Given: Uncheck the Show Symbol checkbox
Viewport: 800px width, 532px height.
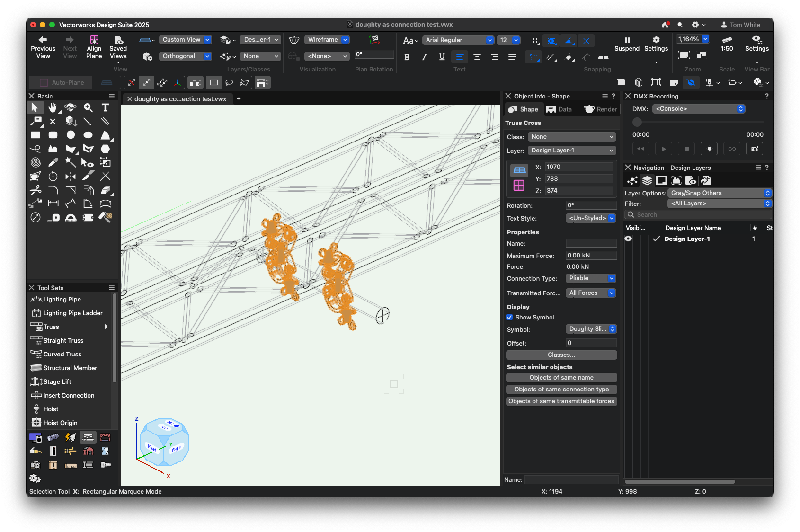Looking at the screenshot, I should click(x=510, y=317).
